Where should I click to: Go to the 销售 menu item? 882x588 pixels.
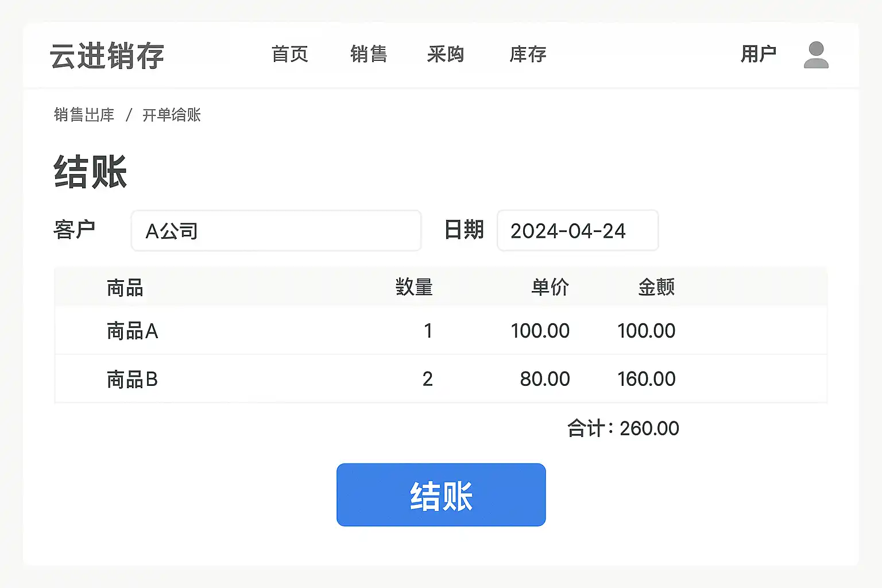pyautogui.click(x=369, y=55)
